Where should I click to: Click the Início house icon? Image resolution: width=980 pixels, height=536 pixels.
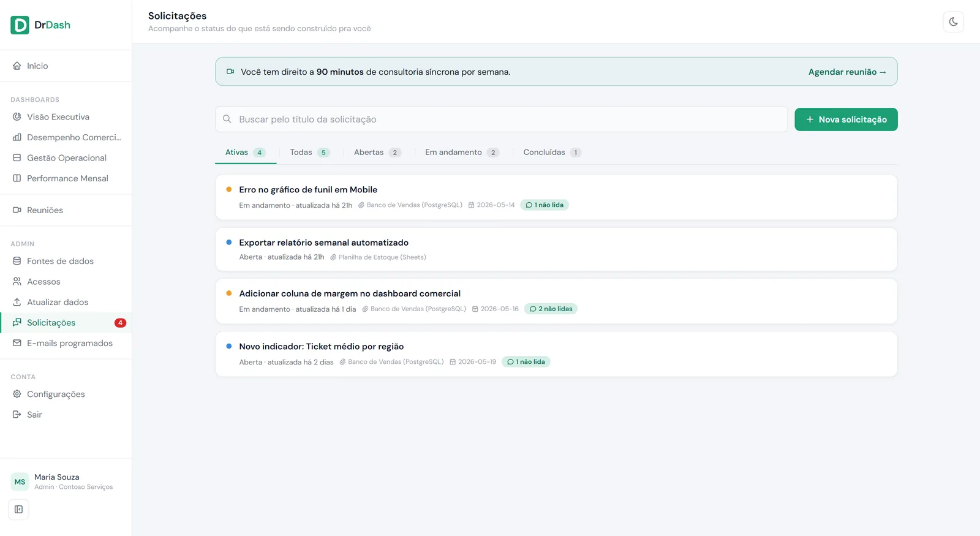(17, 66)
